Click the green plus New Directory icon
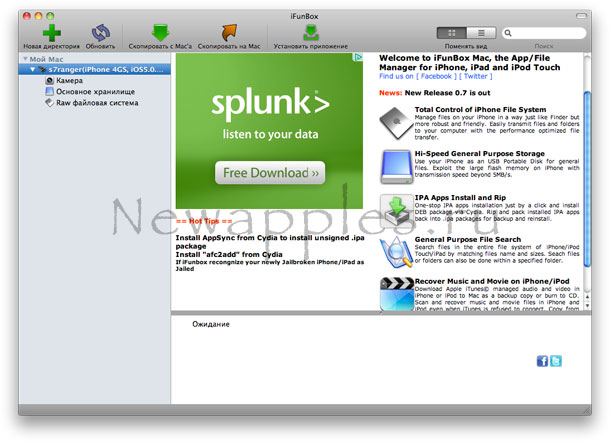This screenshot has width=610, height=442. [x=53, y=32]
